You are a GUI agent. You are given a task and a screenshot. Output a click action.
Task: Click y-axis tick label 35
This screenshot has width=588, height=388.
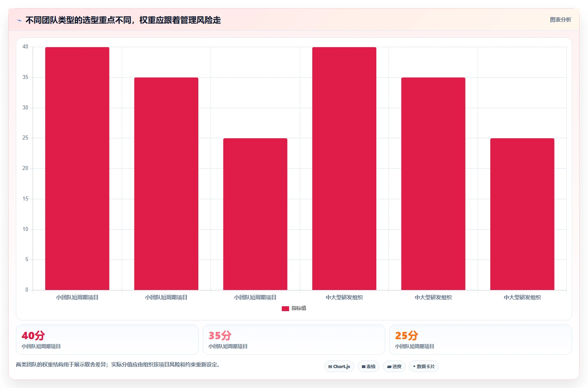(25, 77)
